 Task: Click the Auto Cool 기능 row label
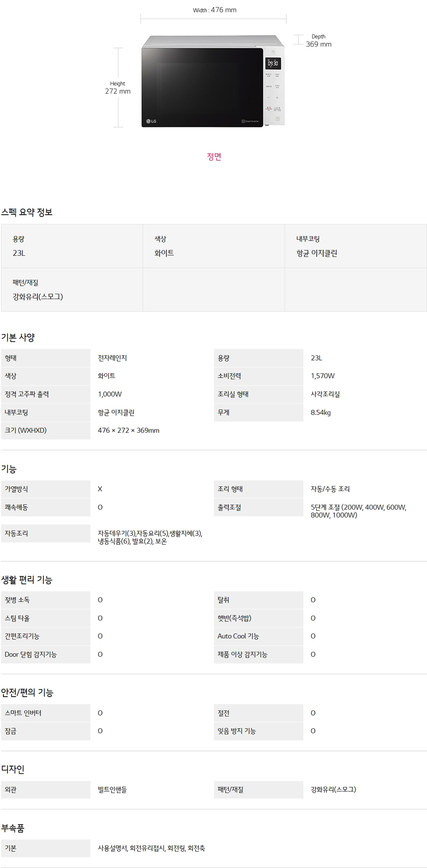[x=238, y=636]
